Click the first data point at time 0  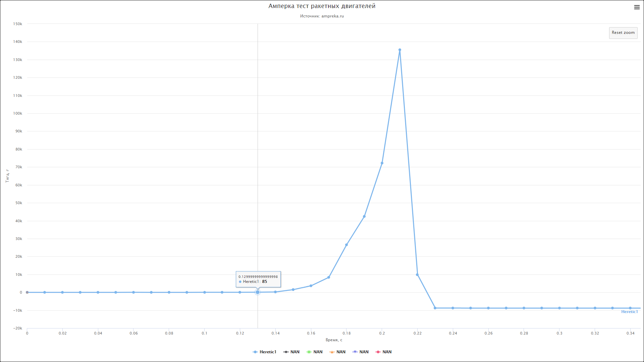(x=27, y=292)
